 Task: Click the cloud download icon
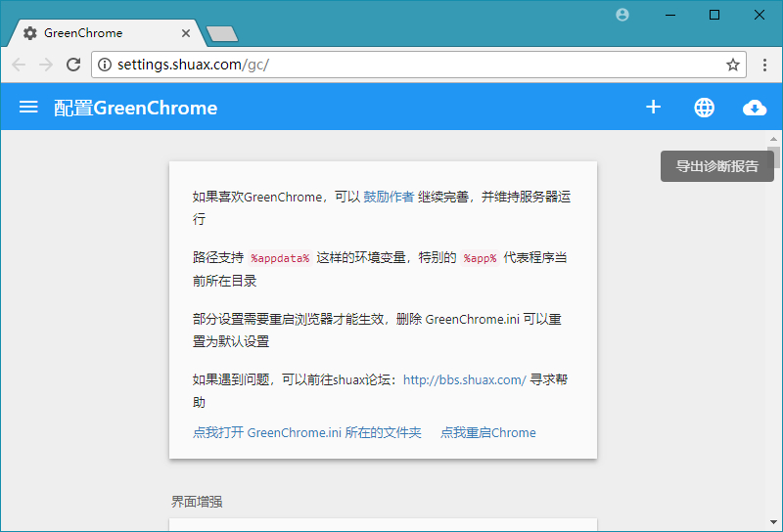tap(755, 108)
